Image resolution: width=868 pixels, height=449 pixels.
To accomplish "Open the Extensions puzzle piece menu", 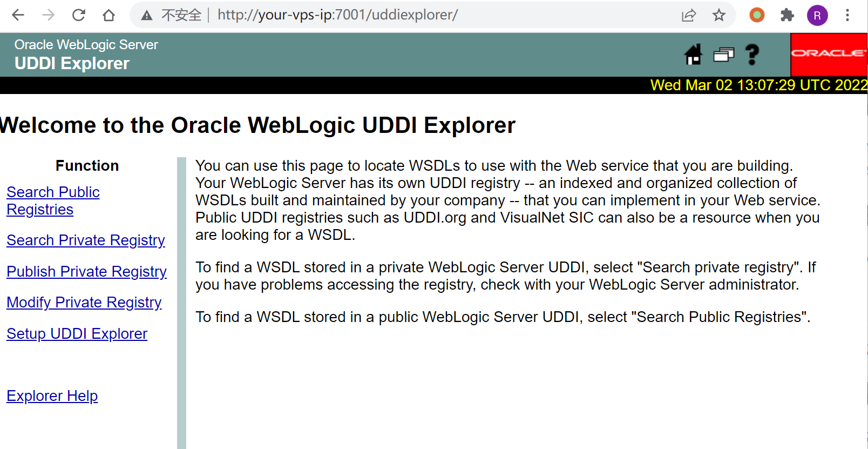I will pyautogui.click(x=787, y=15).
